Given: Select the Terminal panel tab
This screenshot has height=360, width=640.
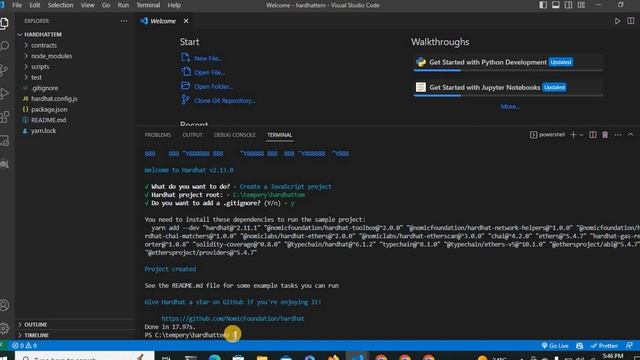Looking at the screenshot, I should (x=280, y=135).
